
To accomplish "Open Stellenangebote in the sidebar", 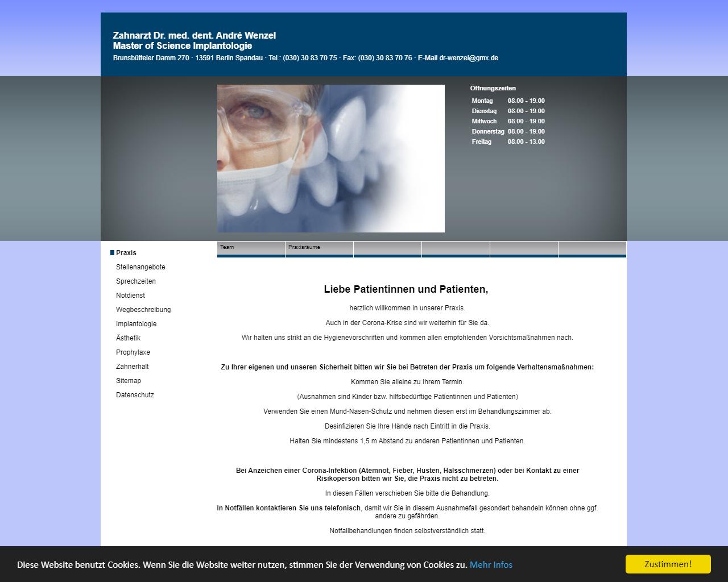I will tap(140, 267).
